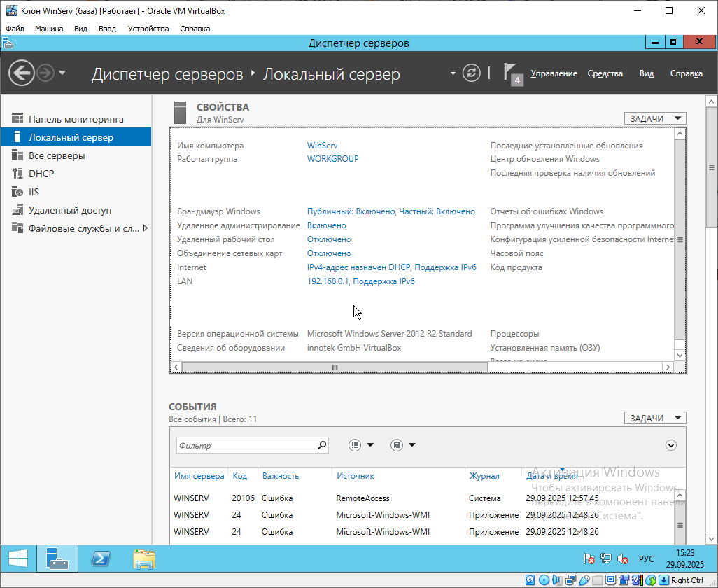
Task: Open the IIS role page
Action: tap(76, 192)
